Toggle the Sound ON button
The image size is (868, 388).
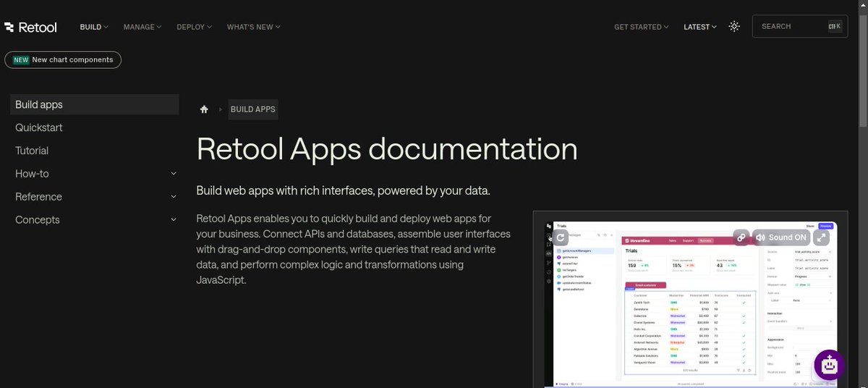(x=780, y=237)
